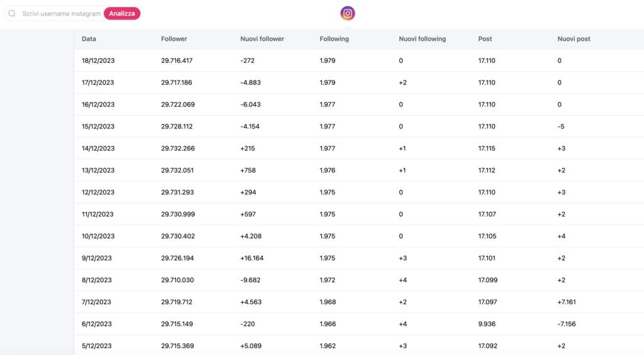Select the 18/12/2023 date row
Image resolution: width=644 pixels, height=355 pixels.
tap(98, 61)
